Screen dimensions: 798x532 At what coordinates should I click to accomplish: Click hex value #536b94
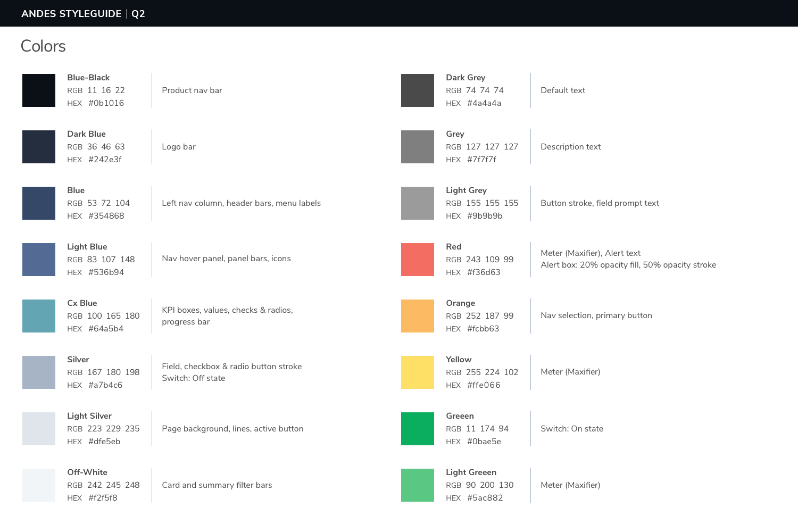(106, 272)
